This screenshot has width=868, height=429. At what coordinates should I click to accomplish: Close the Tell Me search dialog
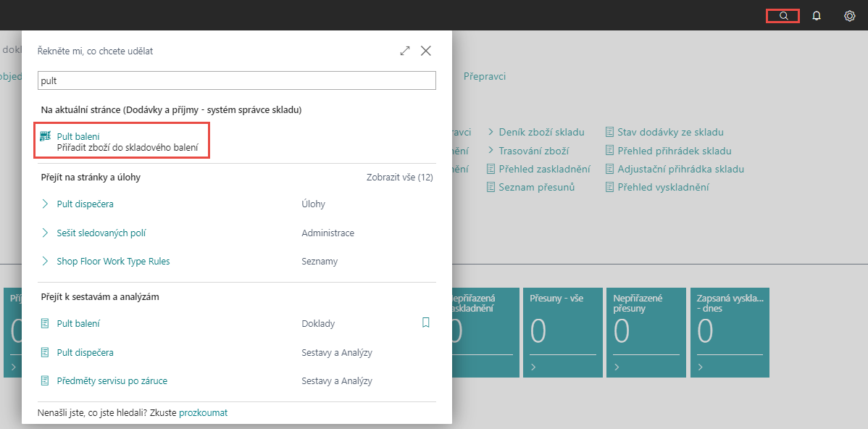pyautogui.click(x=426, y=51)
